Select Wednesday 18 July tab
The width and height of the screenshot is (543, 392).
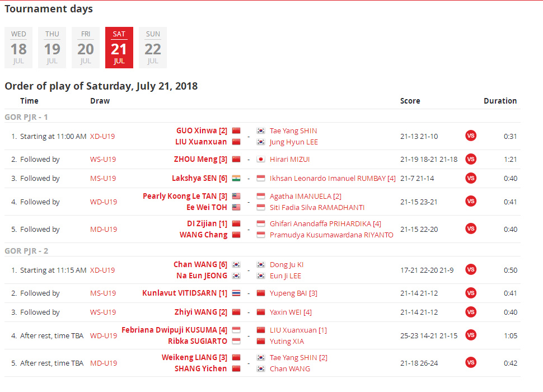(x=18, y=48)
